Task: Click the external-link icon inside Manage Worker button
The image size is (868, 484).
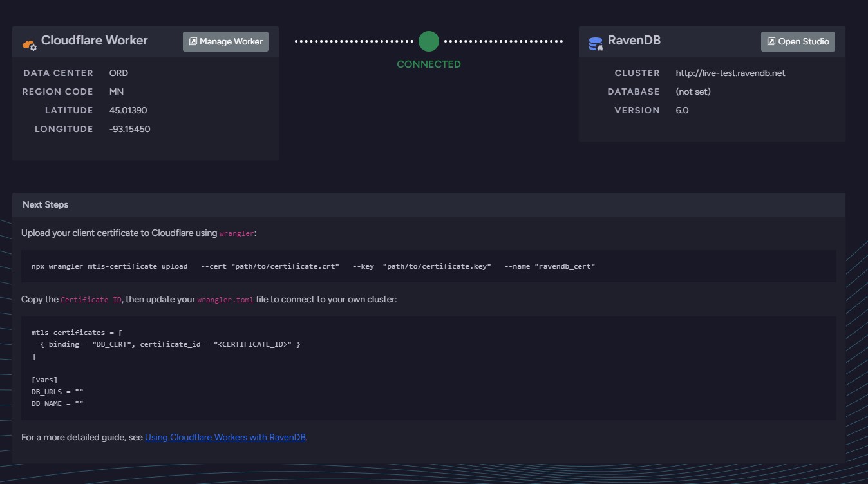Action: (192, 41)
